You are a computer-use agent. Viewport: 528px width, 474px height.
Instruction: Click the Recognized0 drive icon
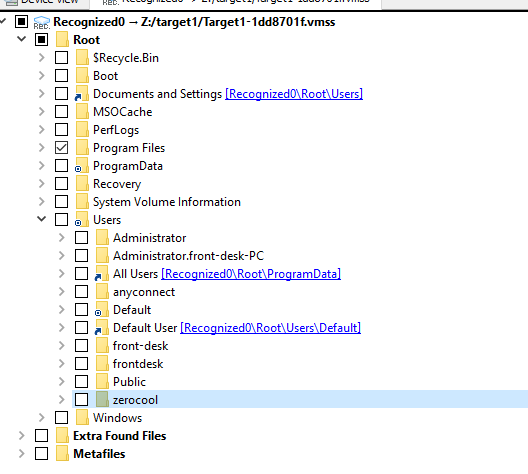click(41, 22)
